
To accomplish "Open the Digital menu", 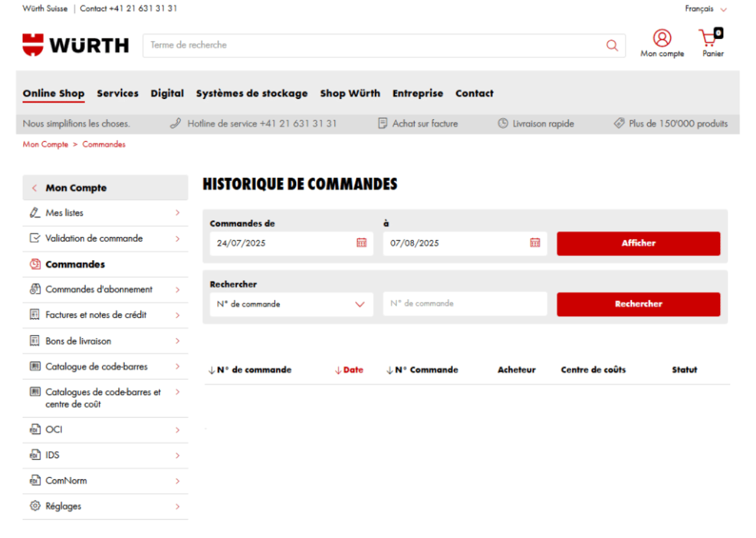I will (x=168, y=93).
